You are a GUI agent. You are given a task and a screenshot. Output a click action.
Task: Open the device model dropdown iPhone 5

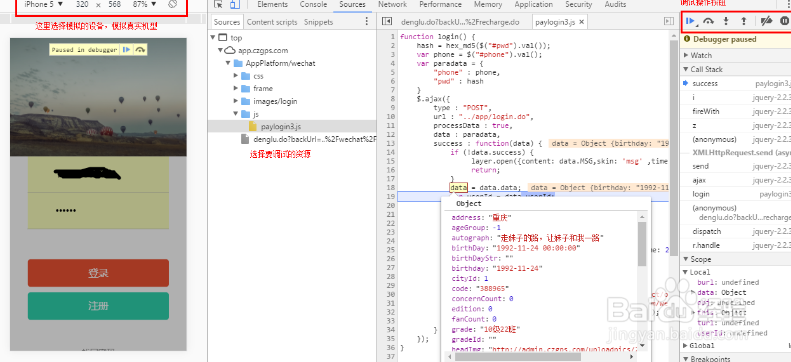point(44,4)
